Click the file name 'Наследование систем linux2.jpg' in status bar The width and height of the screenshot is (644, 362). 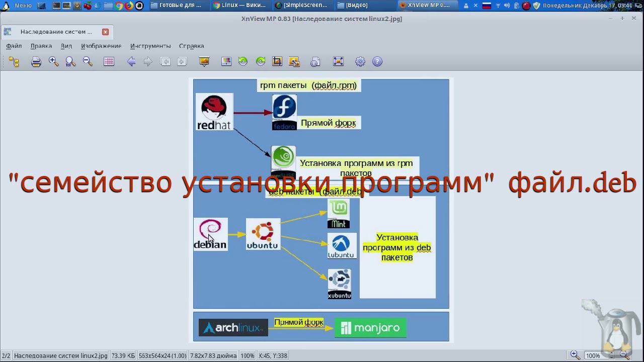pyautogui.click(x=60, y=355)
